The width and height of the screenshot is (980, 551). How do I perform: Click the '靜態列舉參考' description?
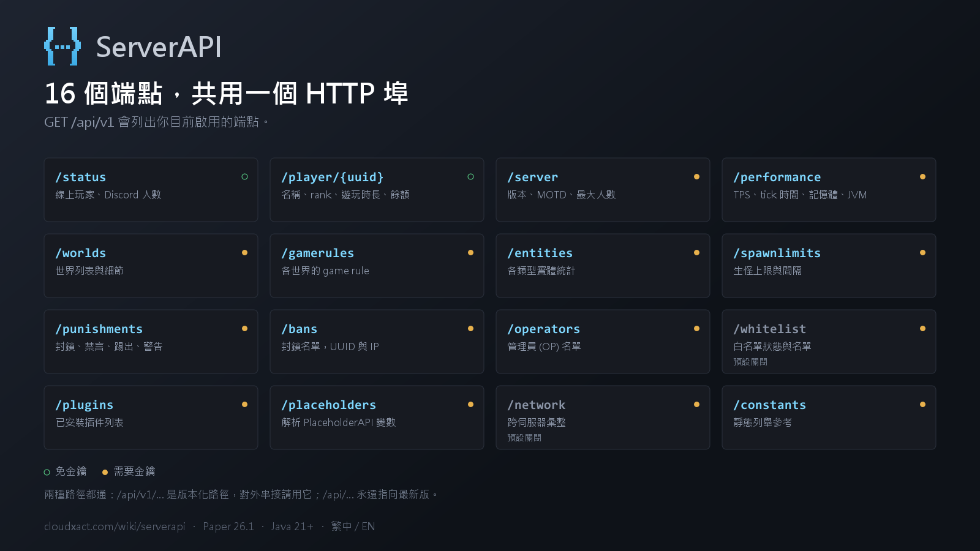tap(763, 422)
